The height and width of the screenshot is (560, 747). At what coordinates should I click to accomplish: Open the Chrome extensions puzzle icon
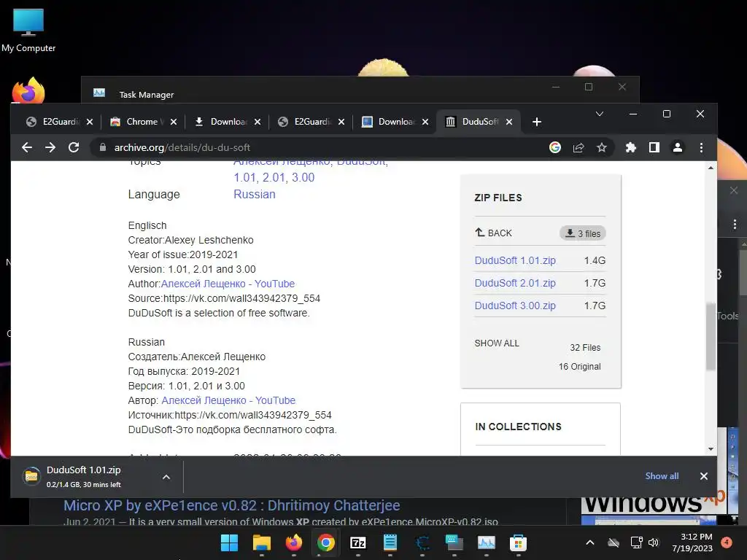tap(631, 147)
